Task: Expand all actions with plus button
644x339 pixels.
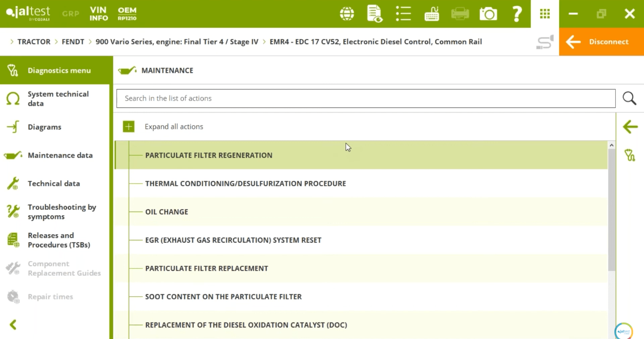Action: tap(129, 127)
